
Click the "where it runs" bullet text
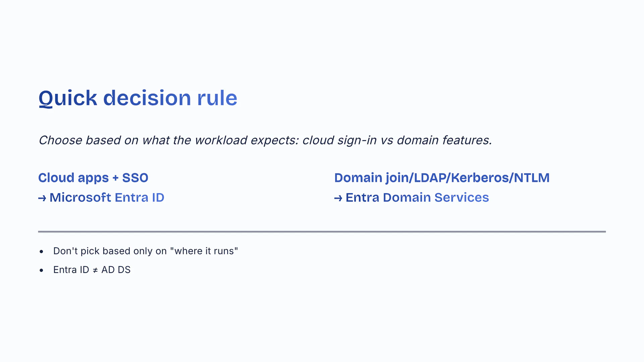[145, 251]
